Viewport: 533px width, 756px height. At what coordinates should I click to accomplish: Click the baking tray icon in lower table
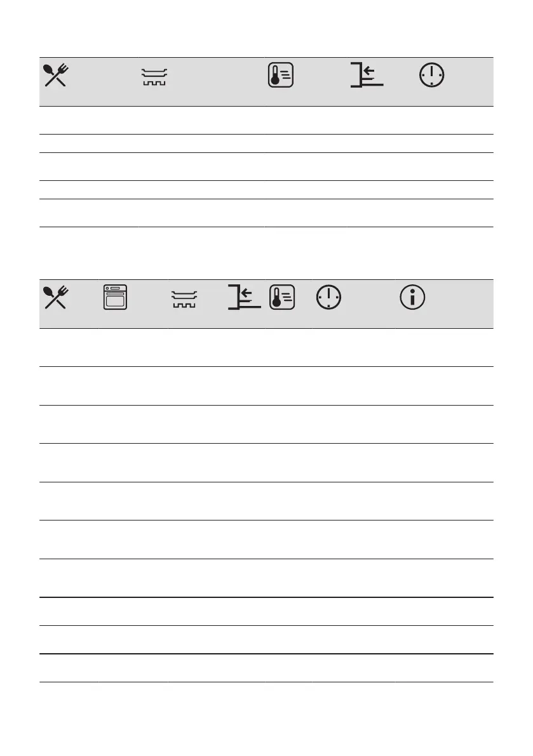[x=184, y=300]
